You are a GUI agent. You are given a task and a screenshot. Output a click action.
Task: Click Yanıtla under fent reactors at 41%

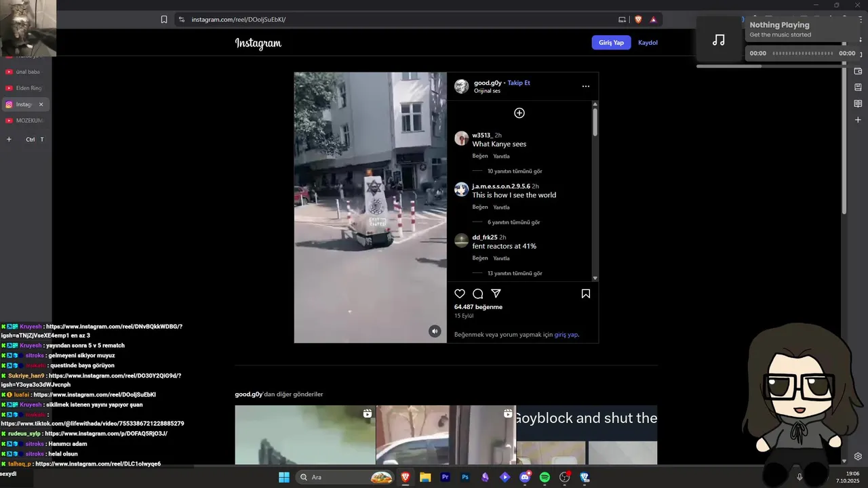coord(501,258)
